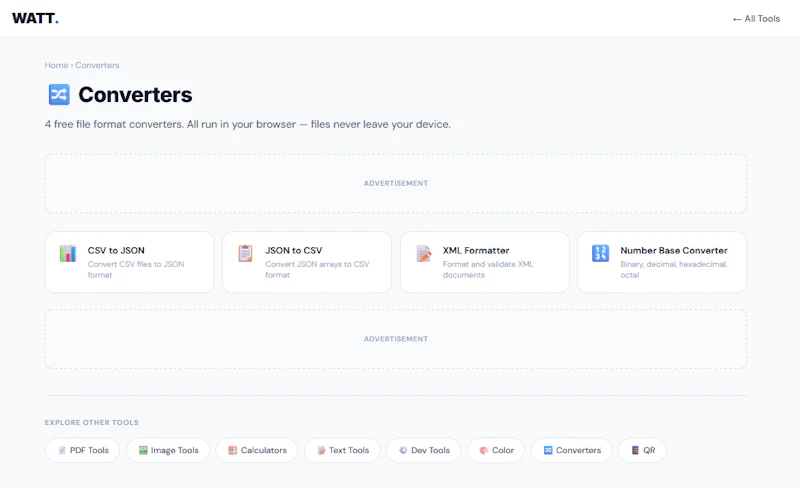Click Color palette icon

tap(484, 450)
